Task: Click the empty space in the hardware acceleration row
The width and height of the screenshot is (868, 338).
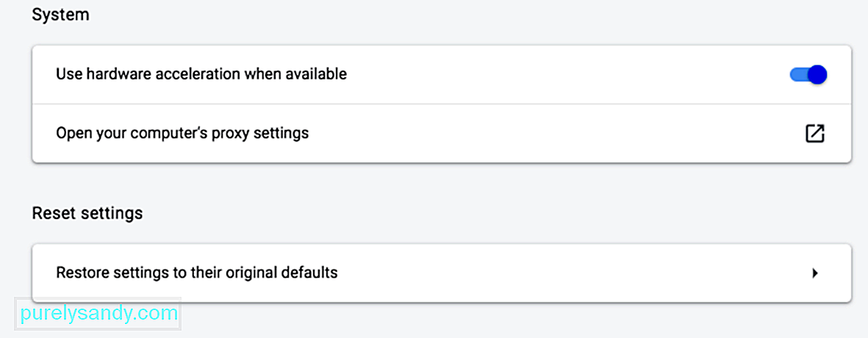Action: tap(564, 74)
